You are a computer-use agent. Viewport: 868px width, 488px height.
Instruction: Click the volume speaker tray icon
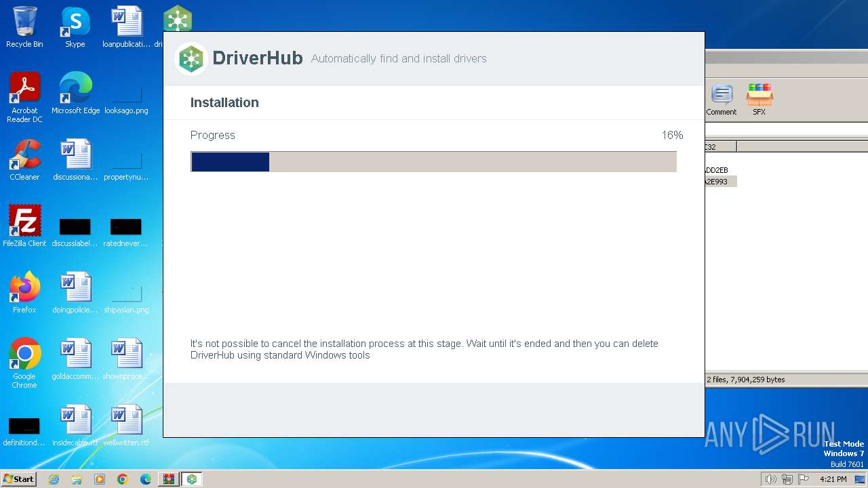[x=770, y=479]
